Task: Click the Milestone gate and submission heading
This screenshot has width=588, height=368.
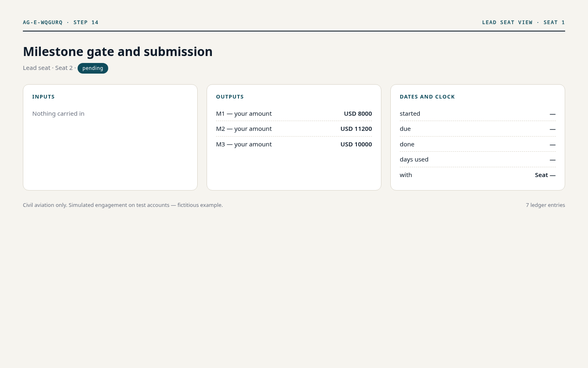Action: tap(118, 52)
